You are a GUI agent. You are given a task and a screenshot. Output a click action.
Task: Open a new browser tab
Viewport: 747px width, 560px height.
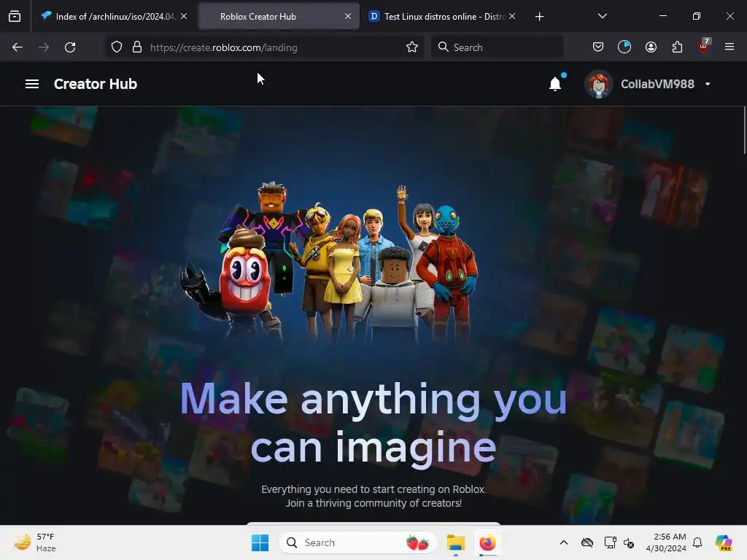pos(539,17)
